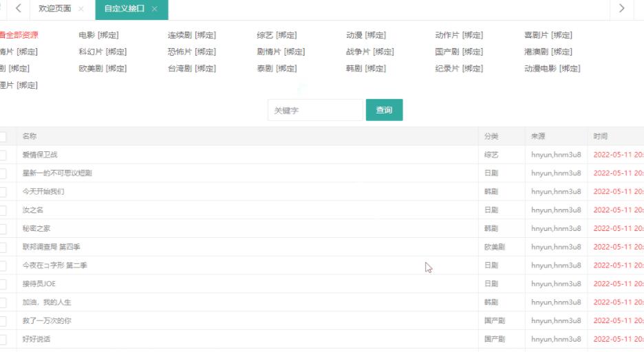644x352 pixels.
Task: Click the 全部资源 link in red
Action: (21, 35)
